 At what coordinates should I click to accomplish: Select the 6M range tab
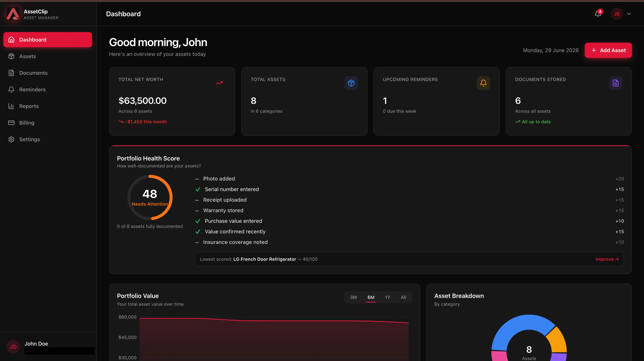point(371,297)
